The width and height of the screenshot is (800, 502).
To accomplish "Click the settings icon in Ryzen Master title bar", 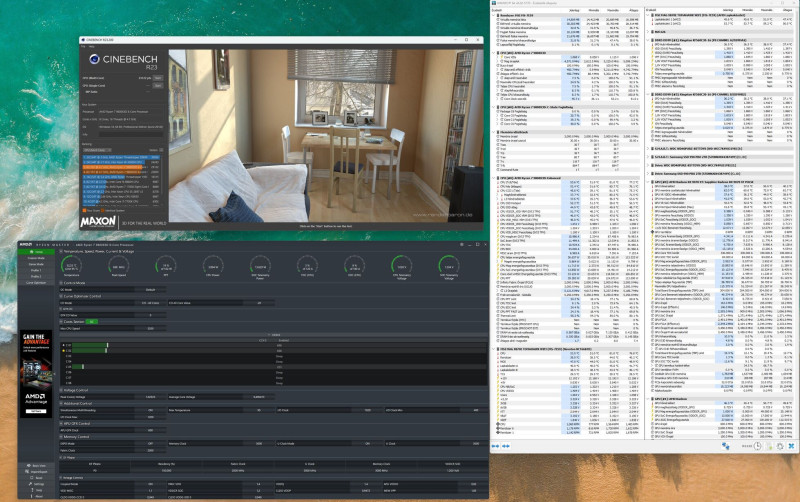I will [x=461, y=244].
